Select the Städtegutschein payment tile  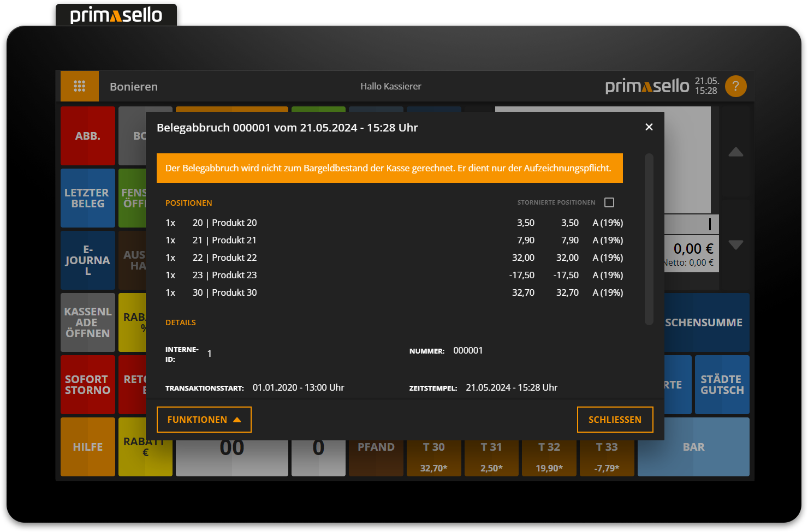click(x=722, y=385)
